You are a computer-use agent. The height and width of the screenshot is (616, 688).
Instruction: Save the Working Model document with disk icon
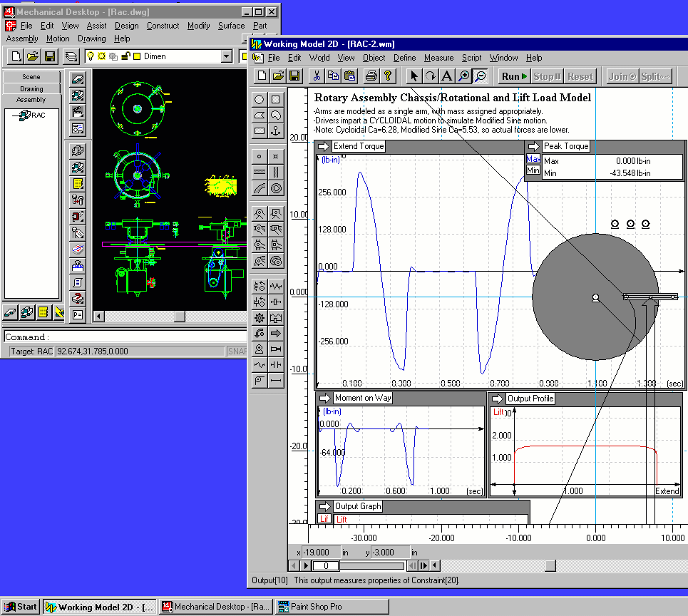(295, 76)
